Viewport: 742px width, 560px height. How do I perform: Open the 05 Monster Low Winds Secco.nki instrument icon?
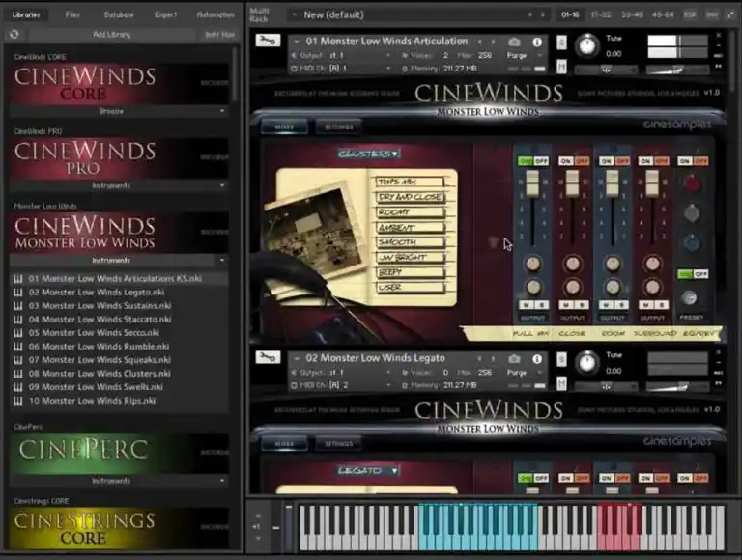click(x=18, y=333)
